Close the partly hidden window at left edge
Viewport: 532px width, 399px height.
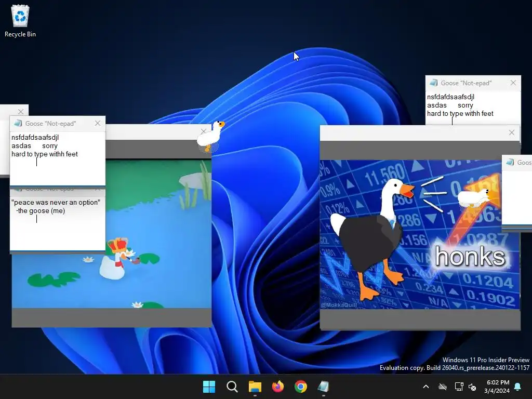(21, 112)
